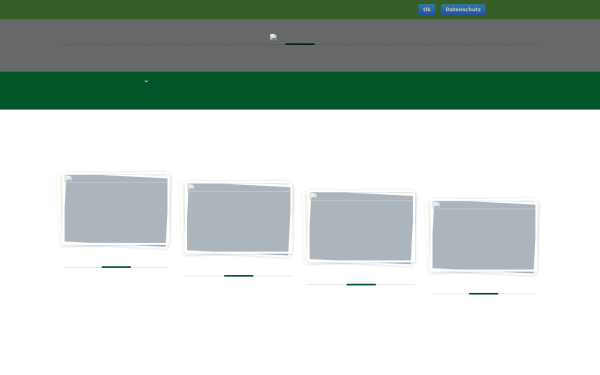The height and width of the screenshot is (375, 600).
Task: Open the second gallery thumbnail card
Action: tap(238, 218)
